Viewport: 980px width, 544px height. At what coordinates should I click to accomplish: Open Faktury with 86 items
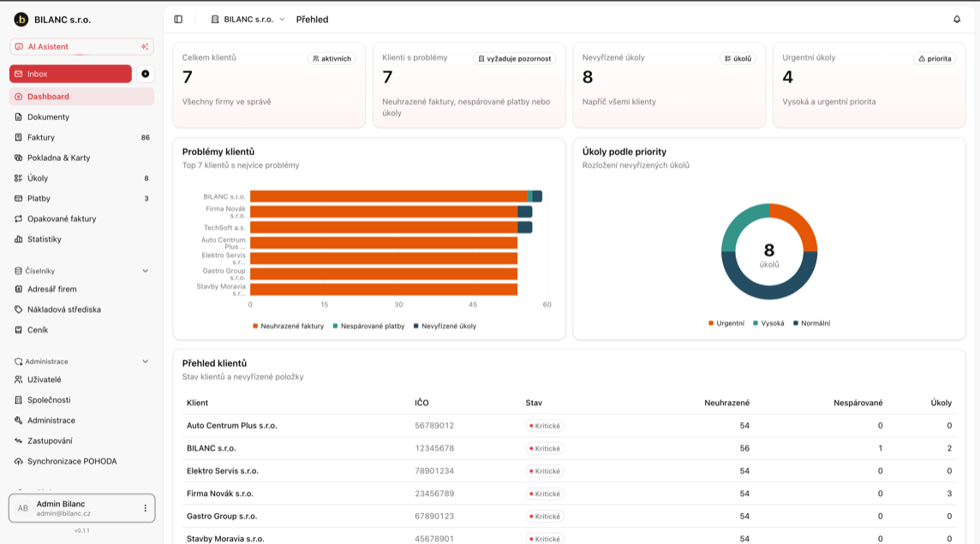pos(82,137)
